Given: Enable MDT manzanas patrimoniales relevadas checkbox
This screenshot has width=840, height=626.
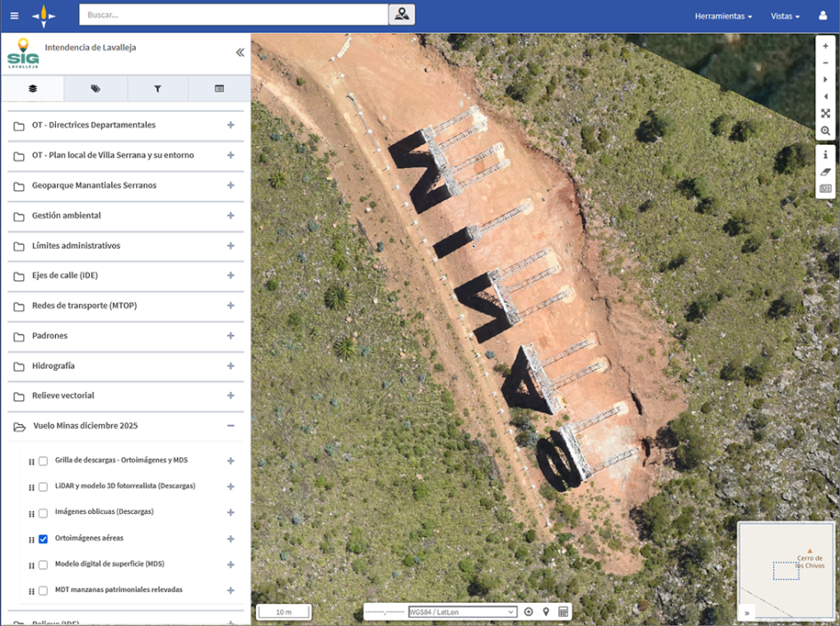Looking at the screenshot, I should pos(44,590).
